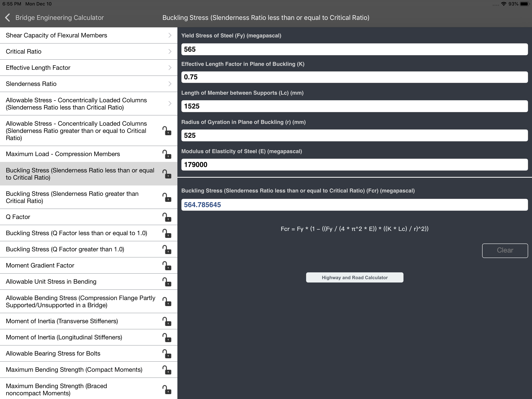Go back to Bridge Engineering Calculator
The image size is (532, 399).
tap(59, 18)
